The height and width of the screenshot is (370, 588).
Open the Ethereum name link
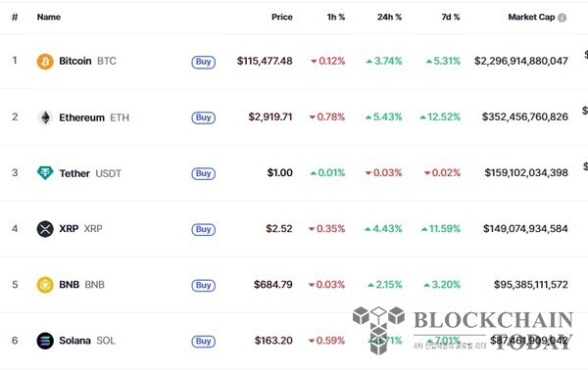[x=81, y=117]
